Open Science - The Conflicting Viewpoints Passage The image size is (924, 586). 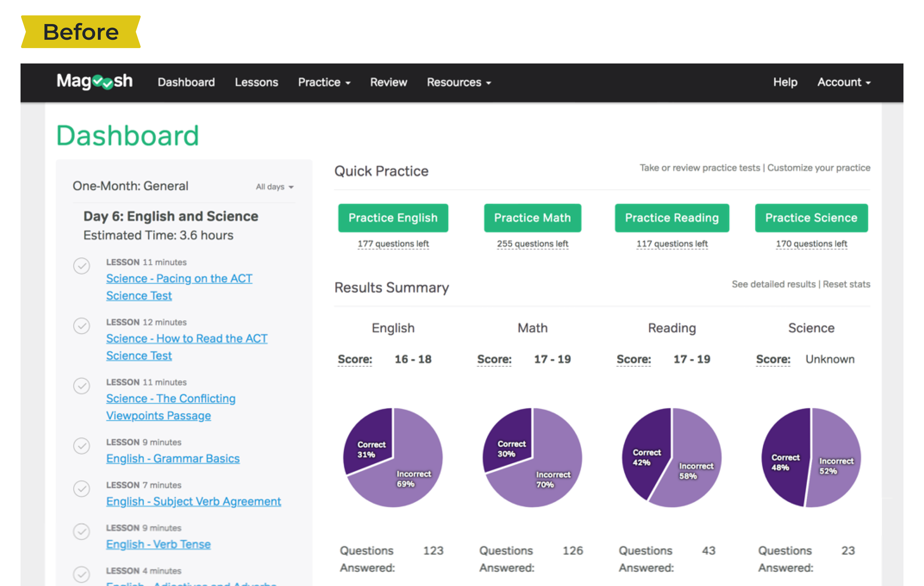(171, 407)
